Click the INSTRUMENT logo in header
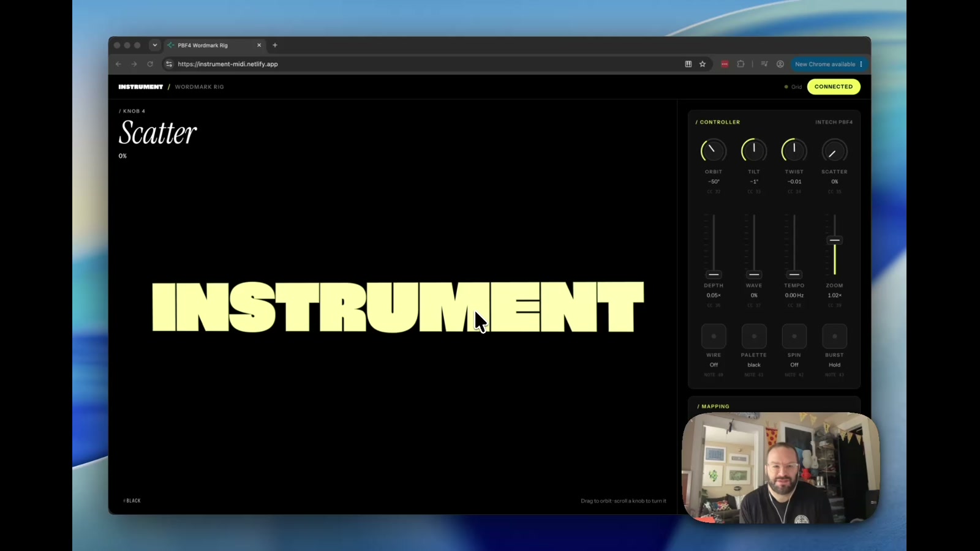This screenshot has height=551, width=980. [141, 87]
